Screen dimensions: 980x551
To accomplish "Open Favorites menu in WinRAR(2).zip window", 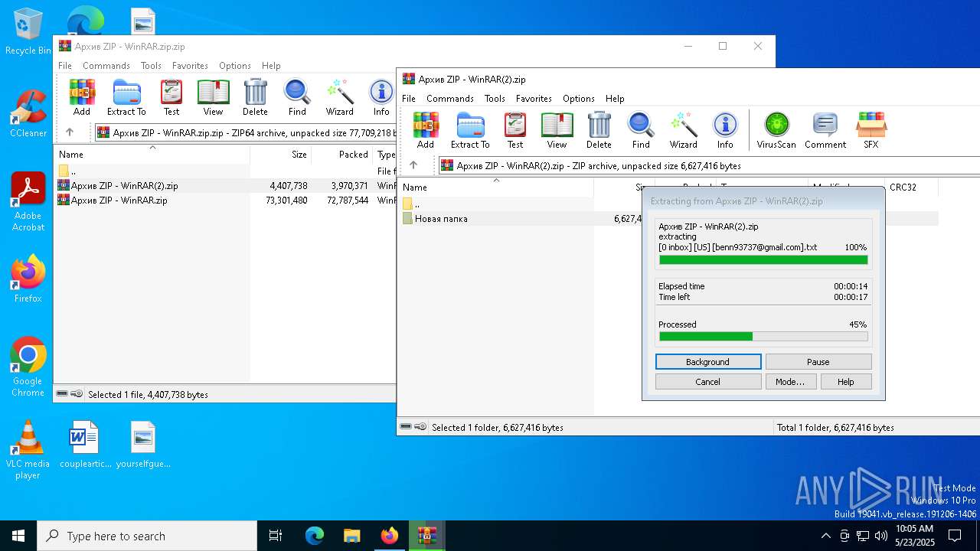I will [534, 99].
